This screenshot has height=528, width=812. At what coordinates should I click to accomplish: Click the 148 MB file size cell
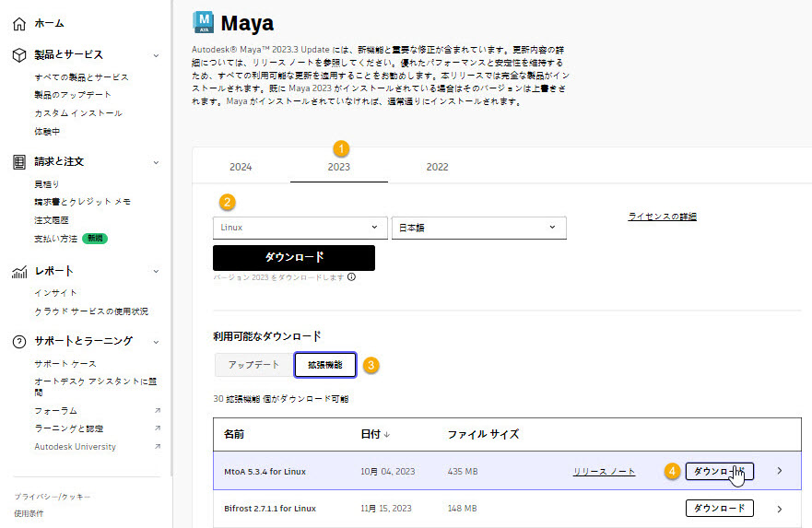462,509
